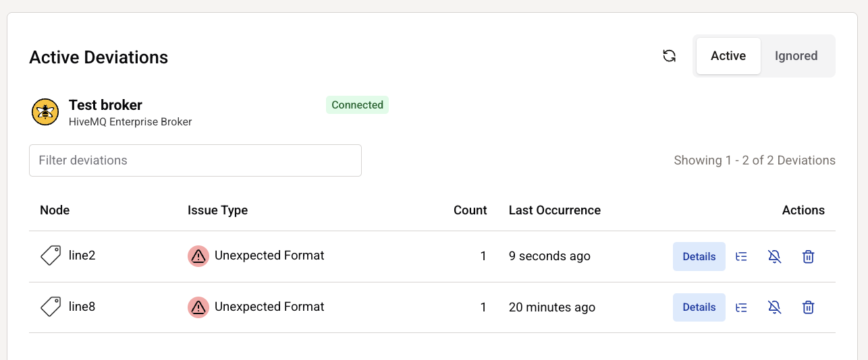Open tree view for line2 deviation
This screenshot has width=868, height=360.
(x=741, y=256)
